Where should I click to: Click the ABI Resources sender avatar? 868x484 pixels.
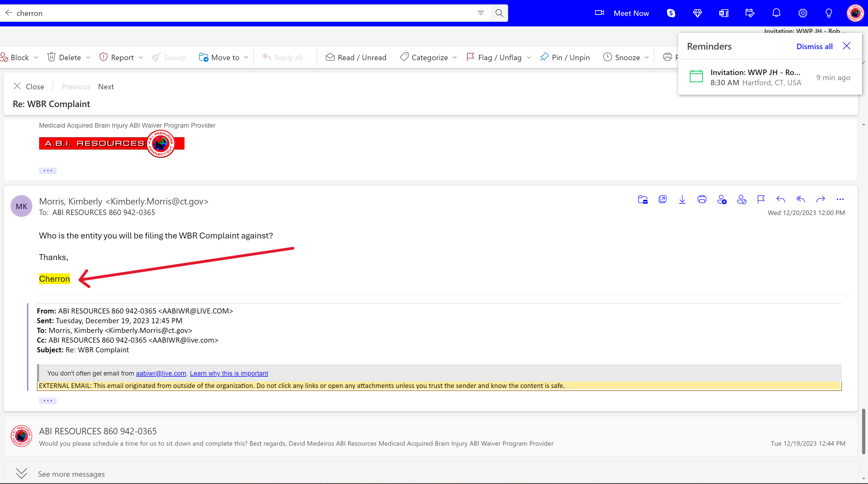click(x=21, y=436)
